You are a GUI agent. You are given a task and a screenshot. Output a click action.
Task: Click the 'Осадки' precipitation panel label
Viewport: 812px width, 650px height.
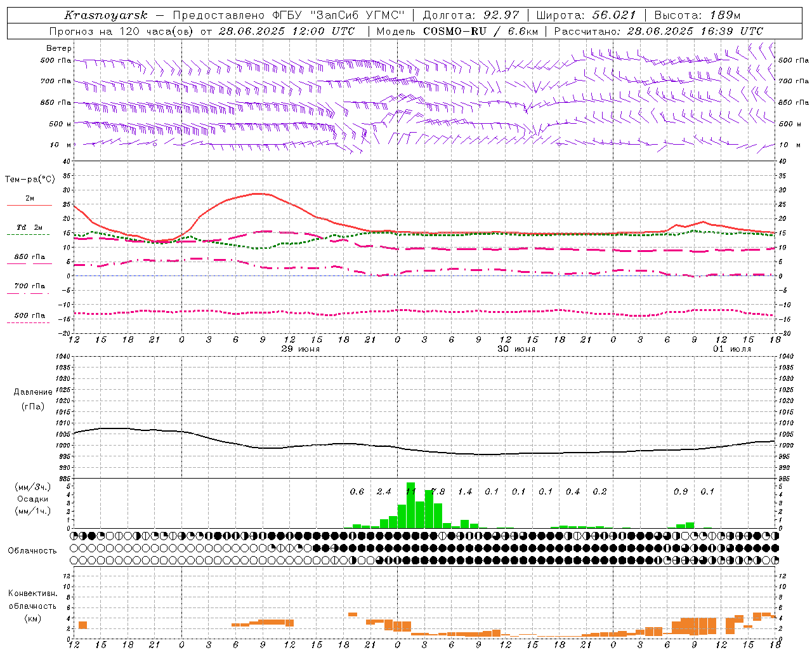pyautogui.click(x=33, y=499)
